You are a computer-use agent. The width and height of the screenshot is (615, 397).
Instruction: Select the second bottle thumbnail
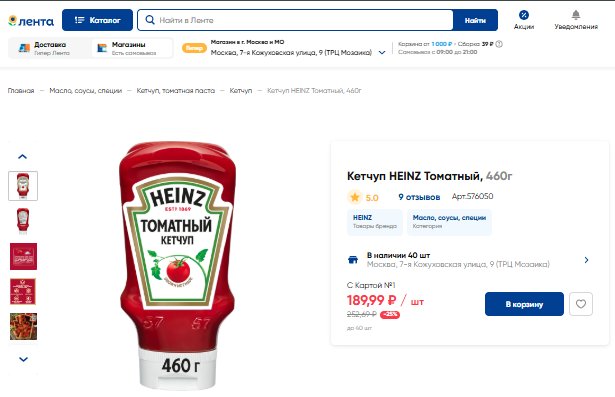(23, 221)
